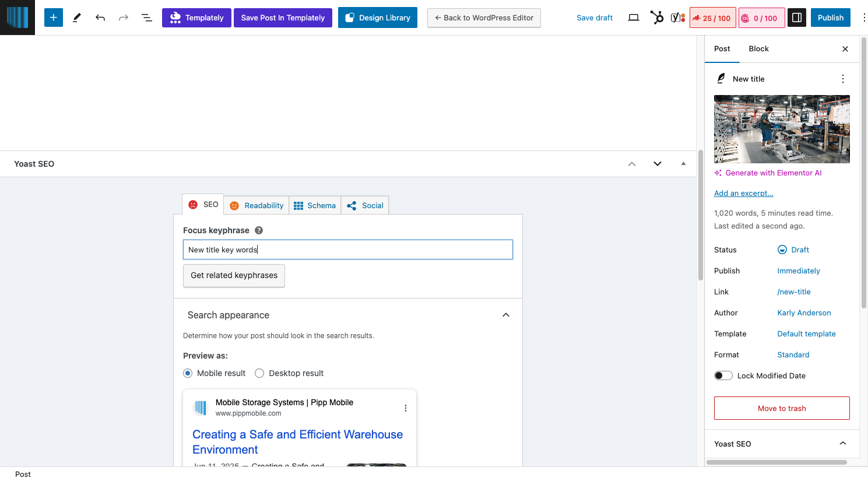Click Save Post In Templately button
The width and height of the screenshot is (868, 481).
point(283,17)
